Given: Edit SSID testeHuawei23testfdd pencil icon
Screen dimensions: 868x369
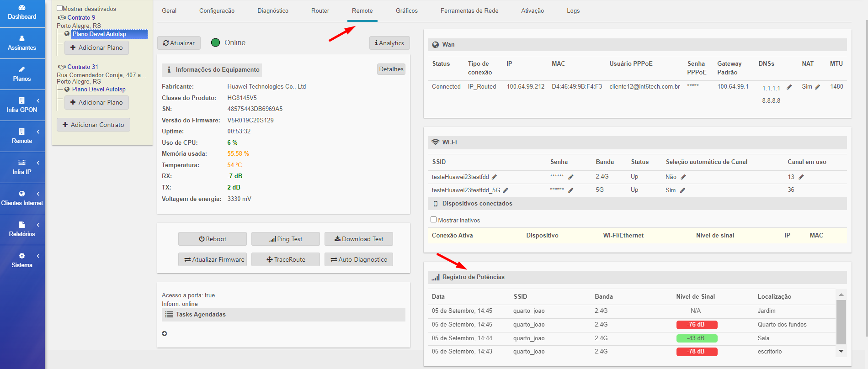Looking at the screenshot, I should (494, 177).
